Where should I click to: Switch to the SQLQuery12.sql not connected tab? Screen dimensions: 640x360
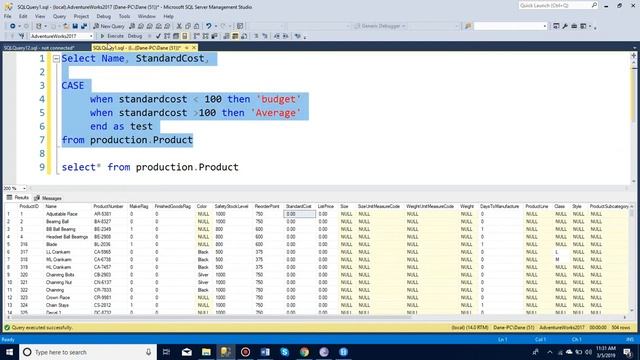point(39,48)
